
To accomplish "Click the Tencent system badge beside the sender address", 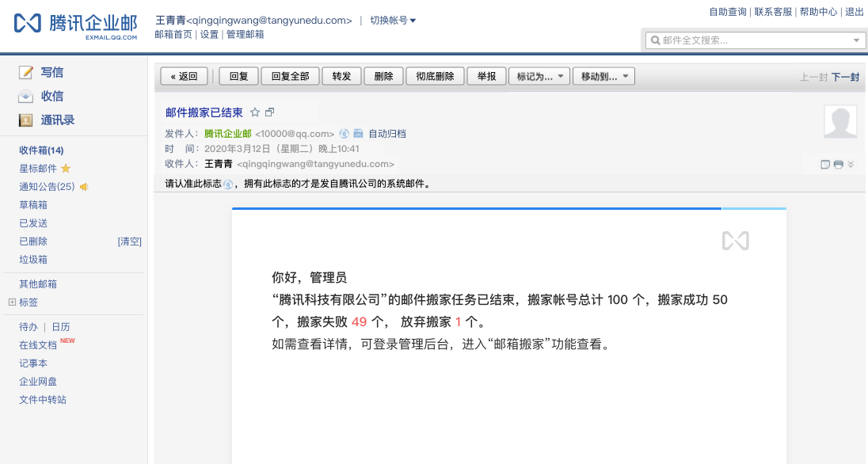I will [x=344, y=134].
